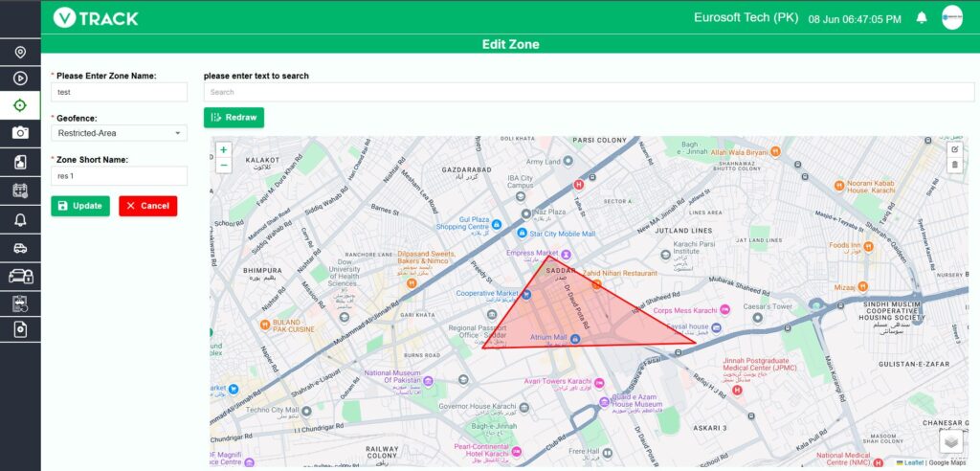Click Army Land map marker
This screenshot has height=471, width=980.
[568, 162]
